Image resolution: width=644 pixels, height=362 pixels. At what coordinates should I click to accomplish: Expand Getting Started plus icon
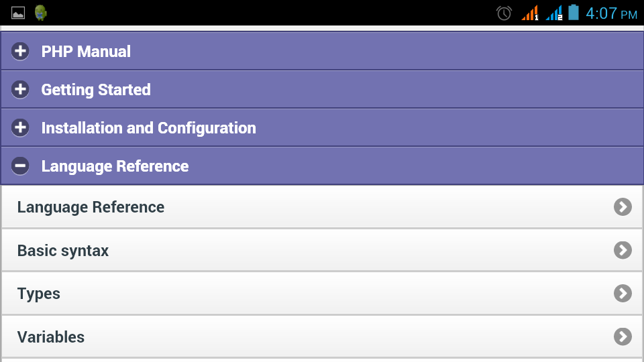(20, 90)
